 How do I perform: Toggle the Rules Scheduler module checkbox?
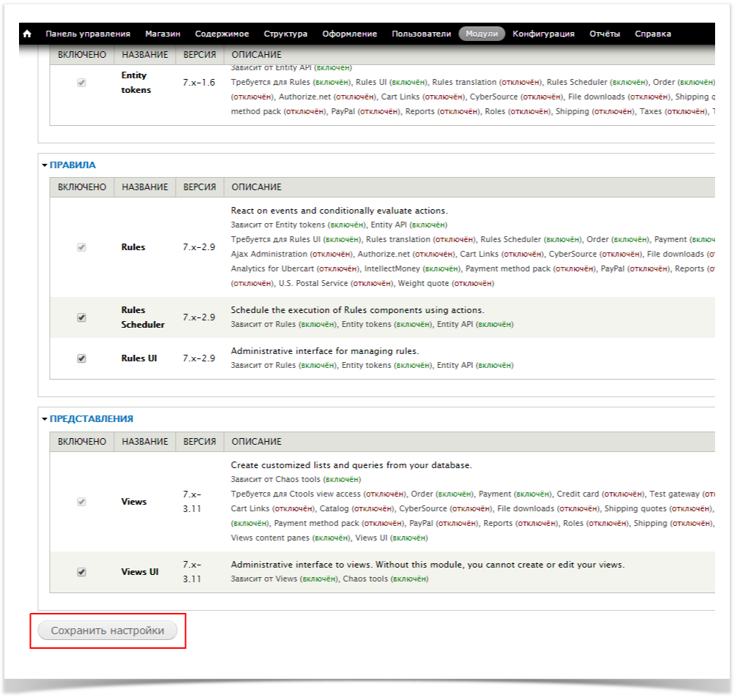point(81,317)
